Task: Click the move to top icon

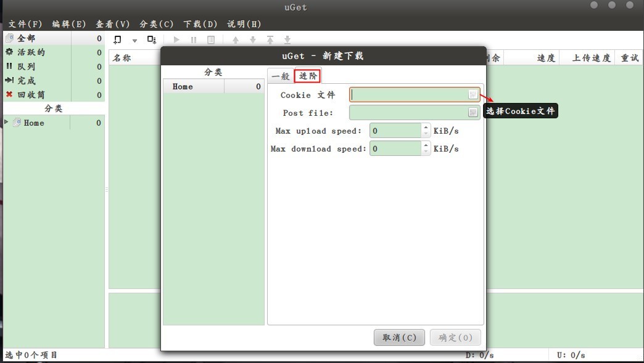Action: coord(270,40)
